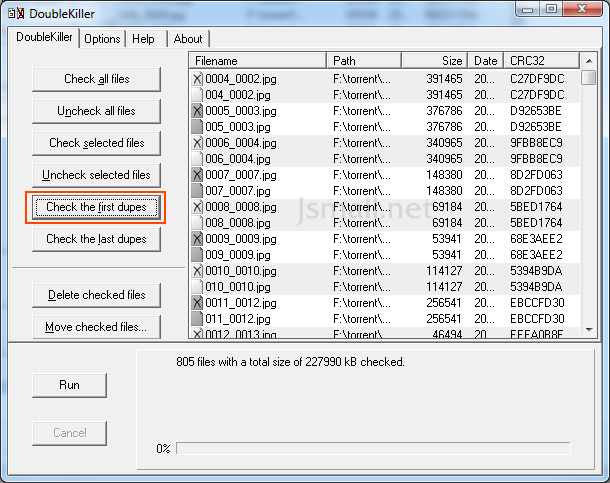Close the DoubleKiller window
This screenshot has width=610, height=483.
click(x=582, y=9)
